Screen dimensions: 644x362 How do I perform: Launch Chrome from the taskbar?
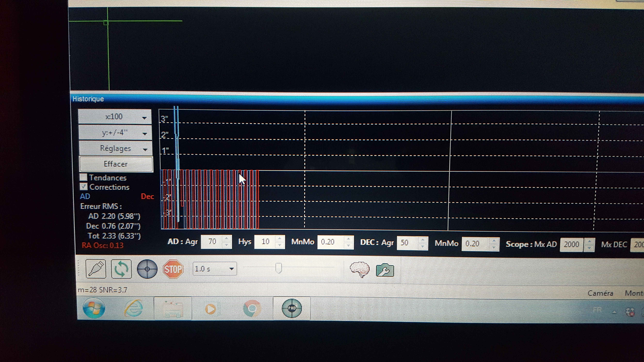click(252, 309)
